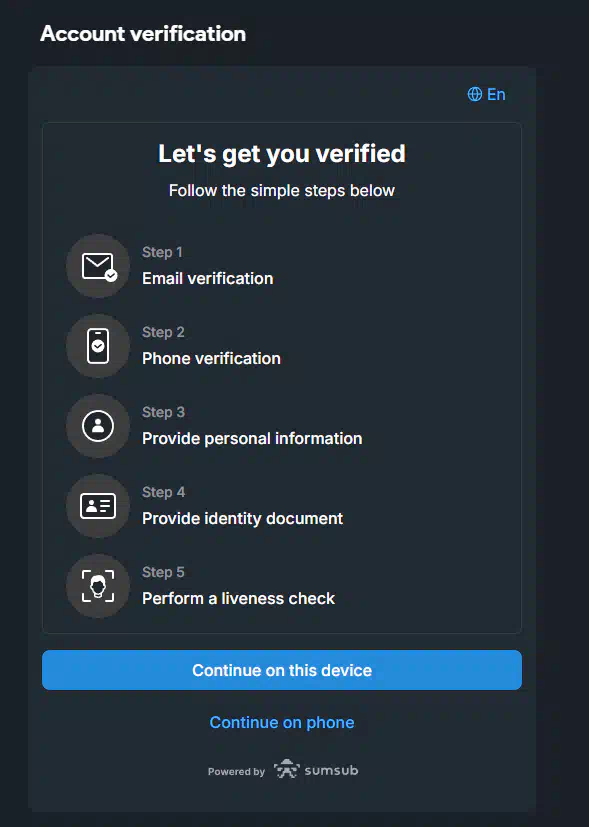Click Continue on this device button
The width and height of the screenshot is (589, 827).
[282, 670]
